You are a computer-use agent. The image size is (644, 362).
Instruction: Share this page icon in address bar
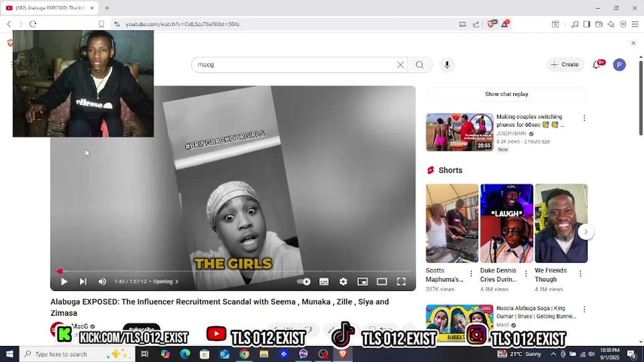[x=476, y=24]
